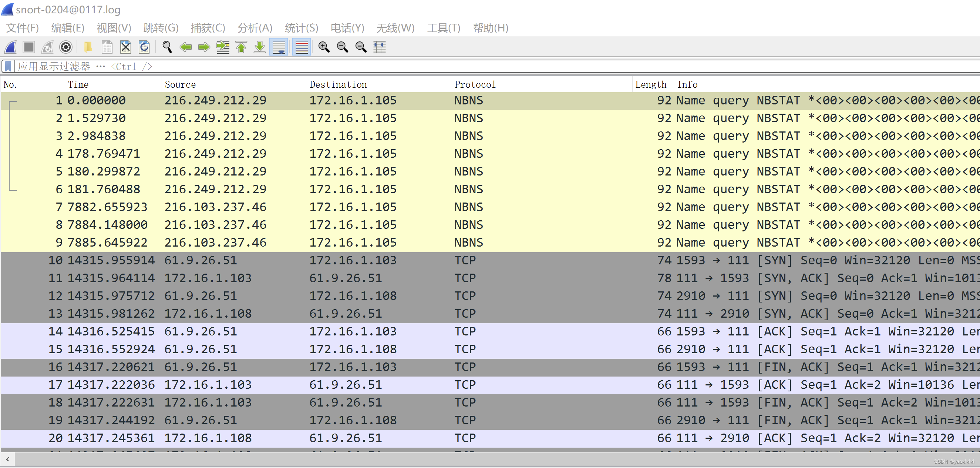This screenshot has width=980, height=468.
Task: Select packet 14 at time 14316.525415
Action: pyautogui.click(x=490, y=332)
